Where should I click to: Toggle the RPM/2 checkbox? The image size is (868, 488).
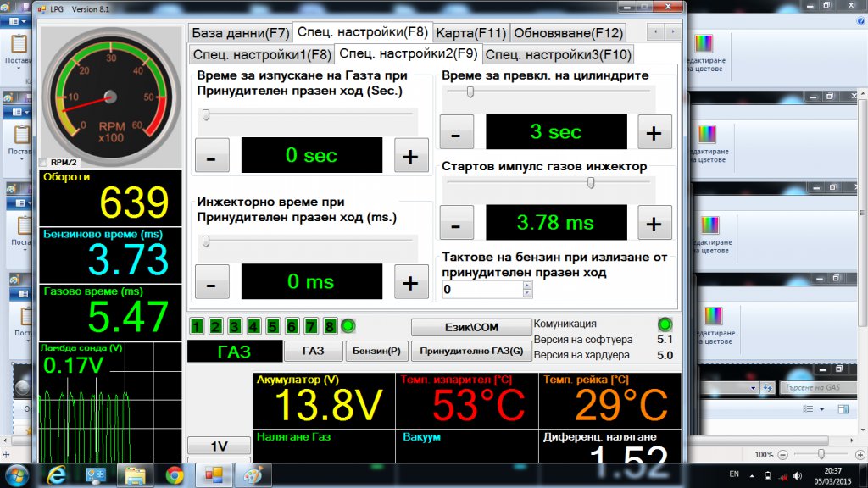point(44,162)
